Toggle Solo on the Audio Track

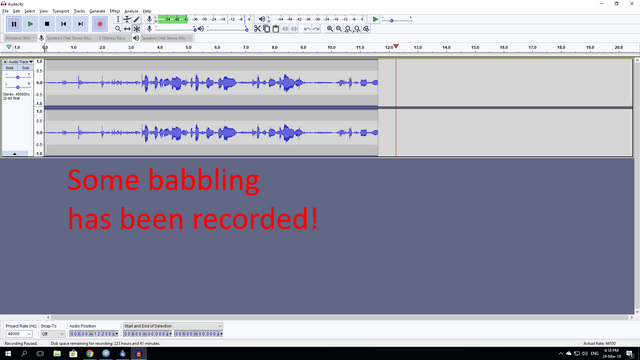click(x=25, y=68)
